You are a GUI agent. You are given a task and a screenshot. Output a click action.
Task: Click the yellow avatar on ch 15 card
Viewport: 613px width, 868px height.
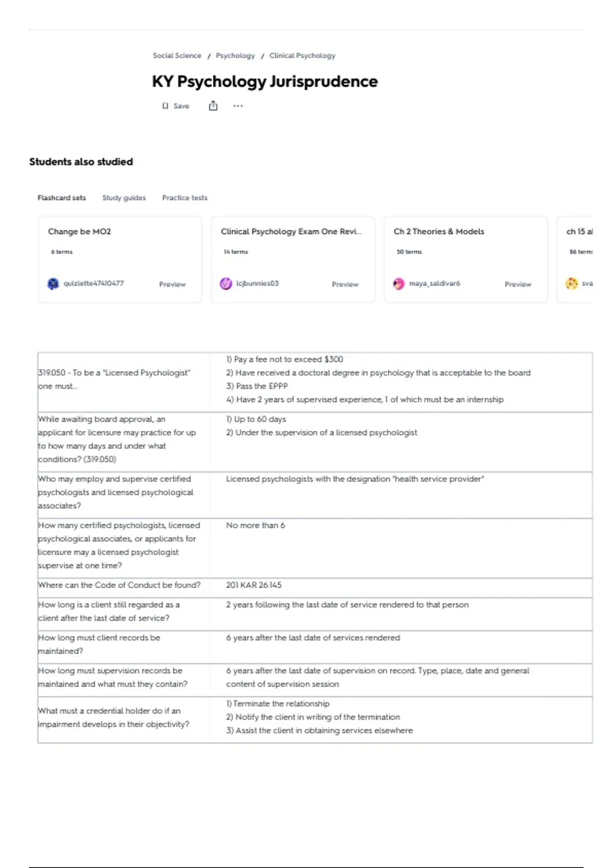572,283
